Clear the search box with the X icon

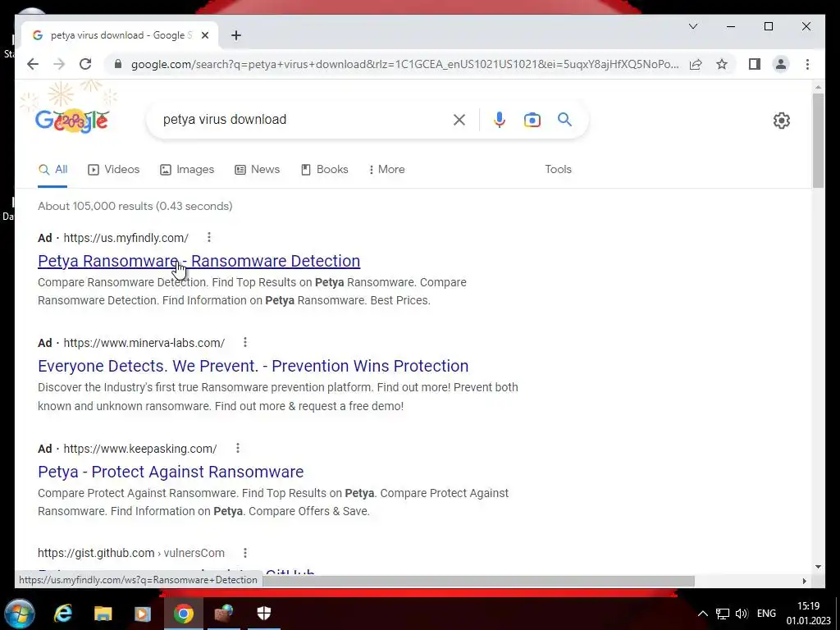click(459, 120)
